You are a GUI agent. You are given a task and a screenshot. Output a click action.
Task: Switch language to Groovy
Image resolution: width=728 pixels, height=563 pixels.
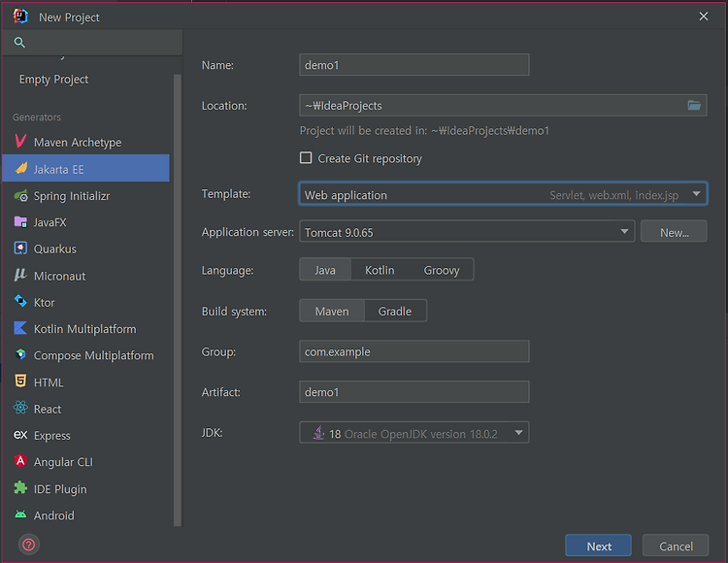point(441,270)
